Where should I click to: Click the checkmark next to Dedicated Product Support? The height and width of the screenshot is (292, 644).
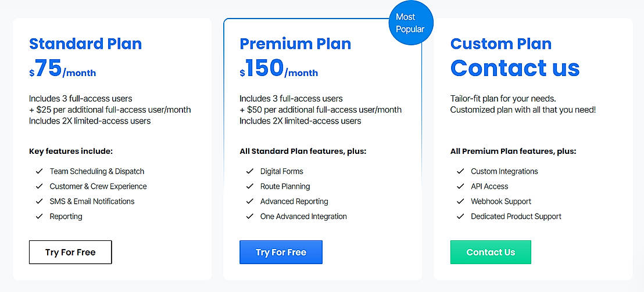[460, 217]
